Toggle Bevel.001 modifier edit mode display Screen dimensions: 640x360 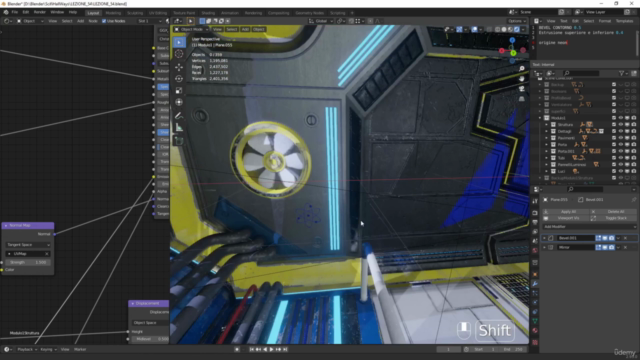pos(598,238)
